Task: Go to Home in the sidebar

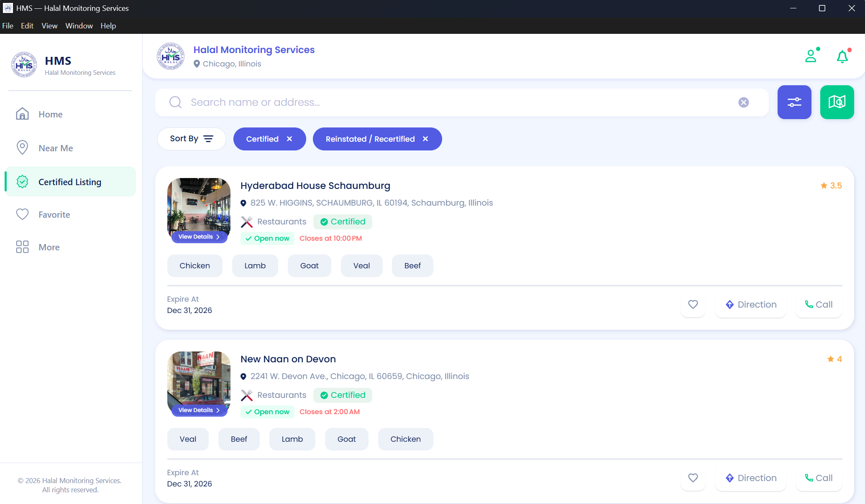Action: [70, 114]
